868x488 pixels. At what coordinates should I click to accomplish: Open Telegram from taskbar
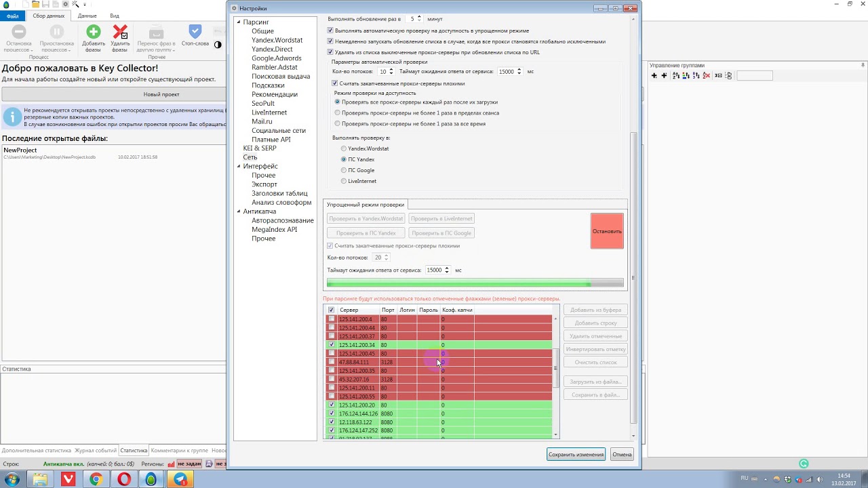(x=180, y=479)
